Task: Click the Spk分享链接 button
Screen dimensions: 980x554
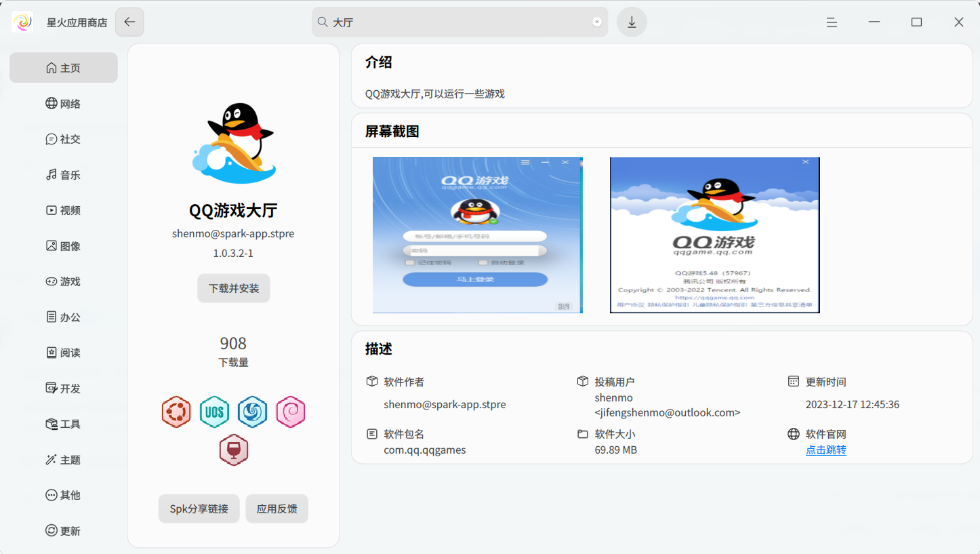Action: point(199,509)
